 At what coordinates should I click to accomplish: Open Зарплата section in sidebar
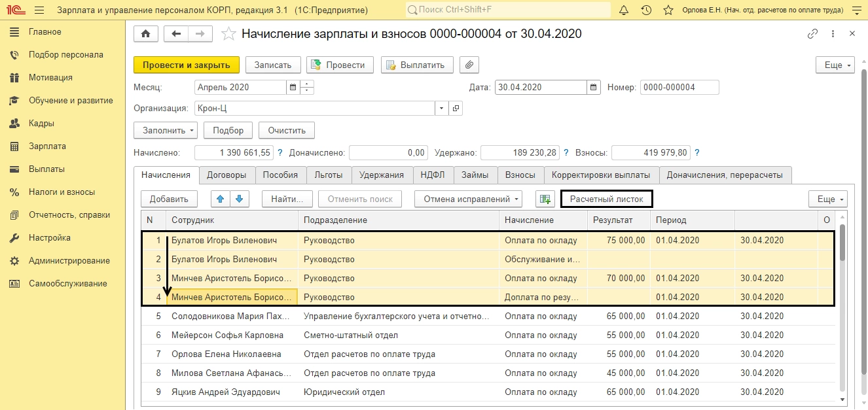coord(47,146)
